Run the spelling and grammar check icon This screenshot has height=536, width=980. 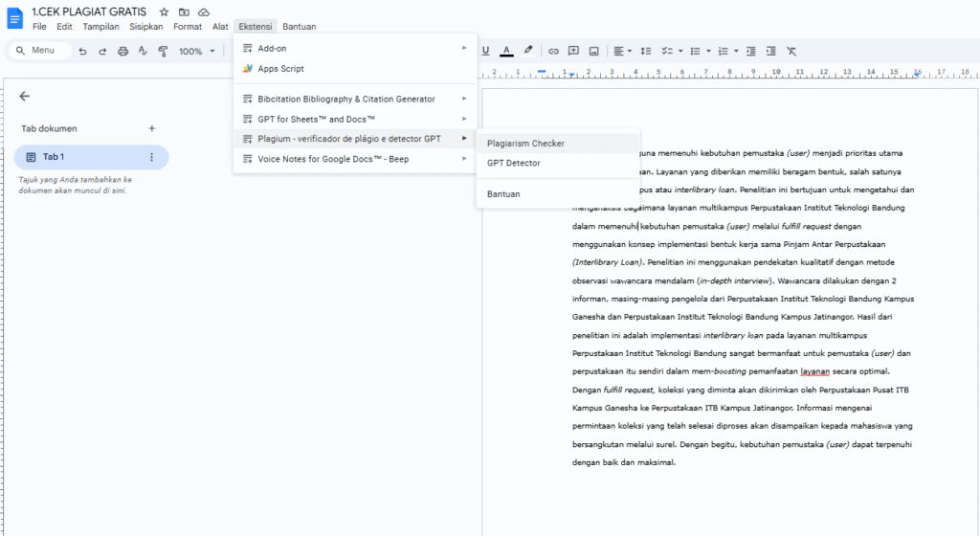coord(144,52)
